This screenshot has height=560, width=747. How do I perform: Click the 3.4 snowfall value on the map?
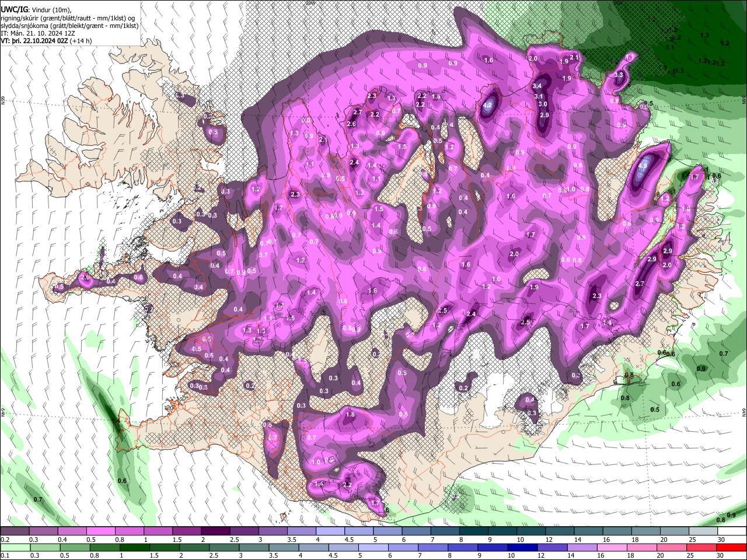537,86
